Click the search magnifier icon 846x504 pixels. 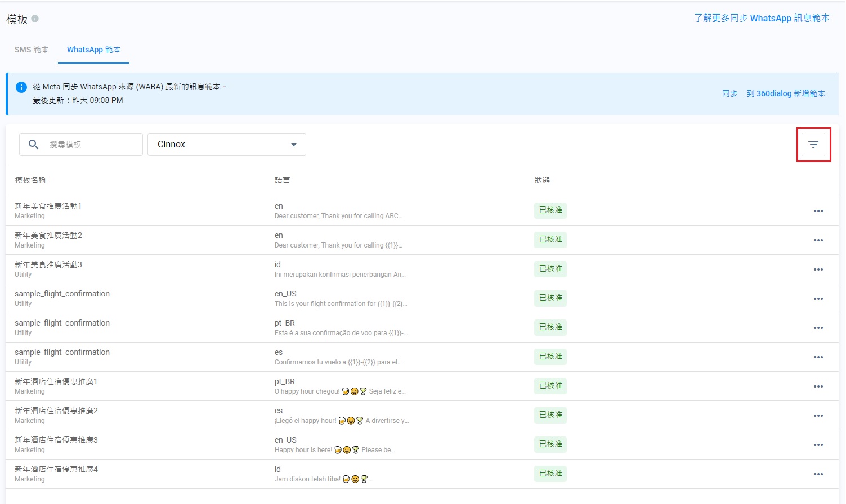pos(34,145)
